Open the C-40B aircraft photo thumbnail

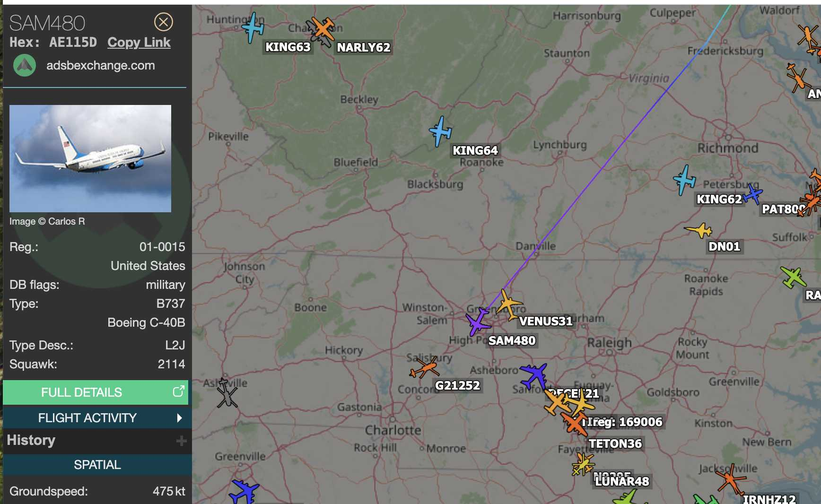(x=90, y=158)
